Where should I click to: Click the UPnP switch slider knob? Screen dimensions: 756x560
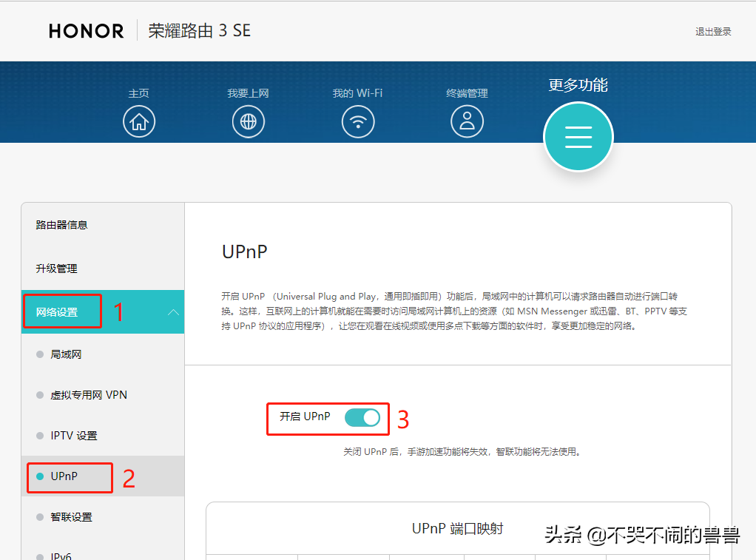click(x=370, y=418)
